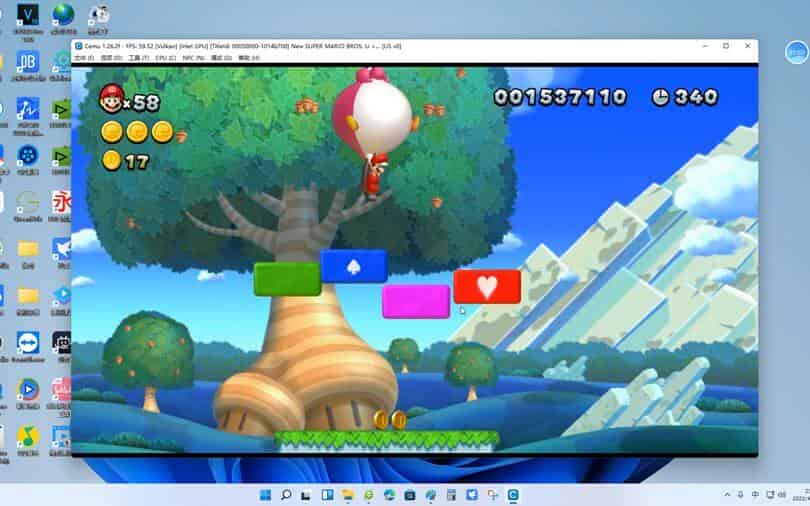The width and height of the screenshot is (810, 506).
Task: Open the black V app desktop shortcut
Action: pyautogui.click(x=28, y=15)
